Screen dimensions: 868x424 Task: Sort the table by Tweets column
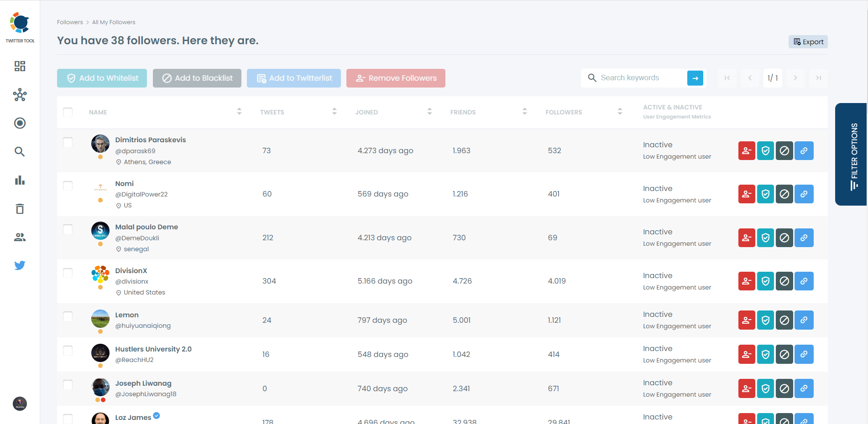pyautogui.click(x=335, y=112)
